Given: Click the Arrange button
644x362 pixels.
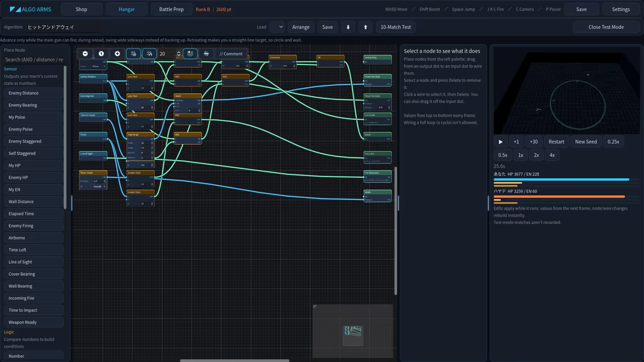Looking at the screenshot, I should click(301, 27).
